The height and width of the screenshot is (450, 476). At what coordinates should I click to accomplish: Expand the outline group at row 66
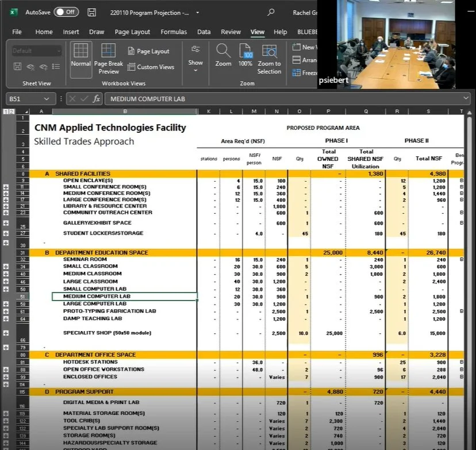point(6,333)
